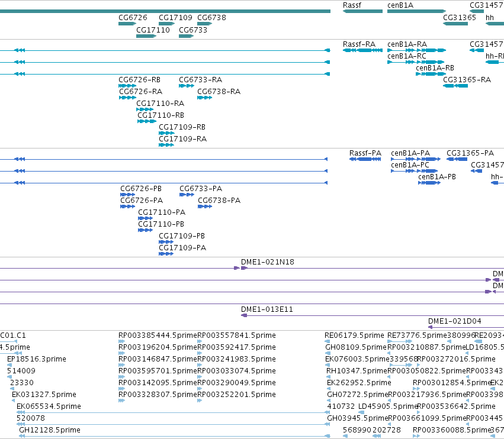The height and width of the screenshot is (439, 504).
Task: Click the cenB1A-PA protein label
Action: tap(410, 153)
